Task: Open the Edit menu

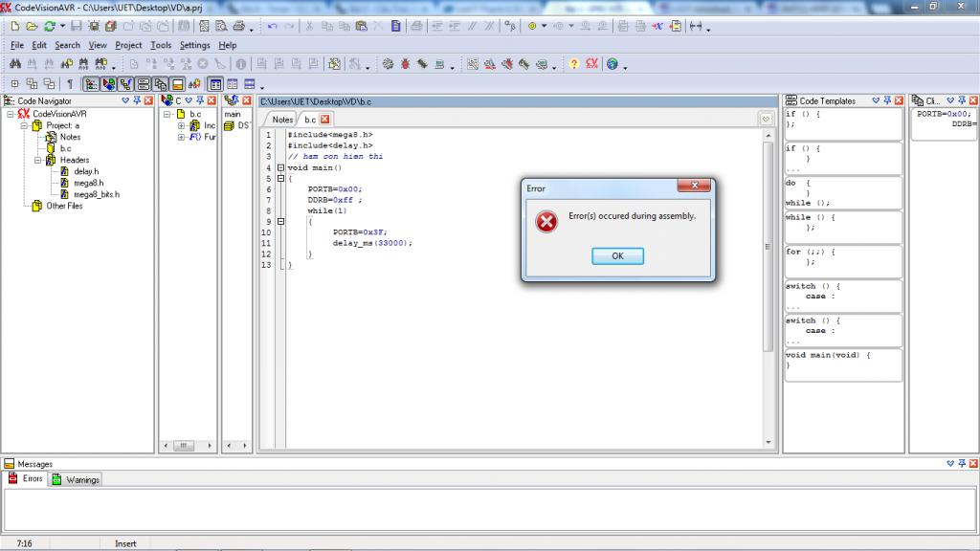Action: click(38, 45)
